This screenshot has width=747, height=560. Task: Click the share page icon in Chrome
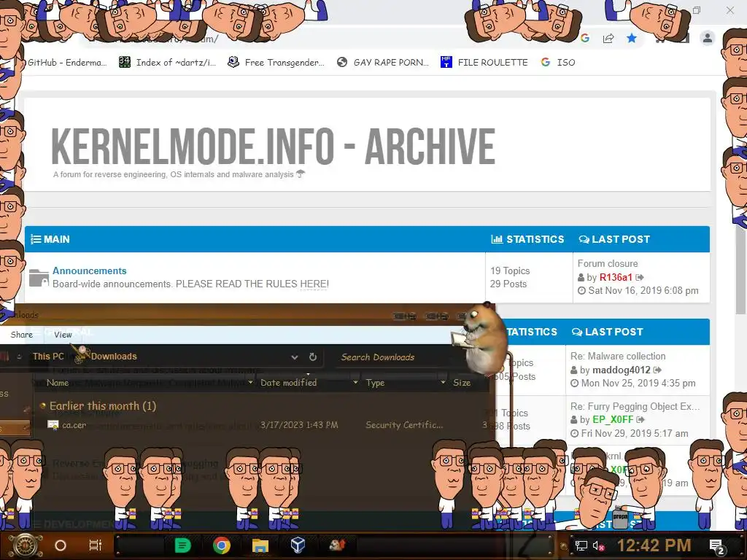point(608,38)
